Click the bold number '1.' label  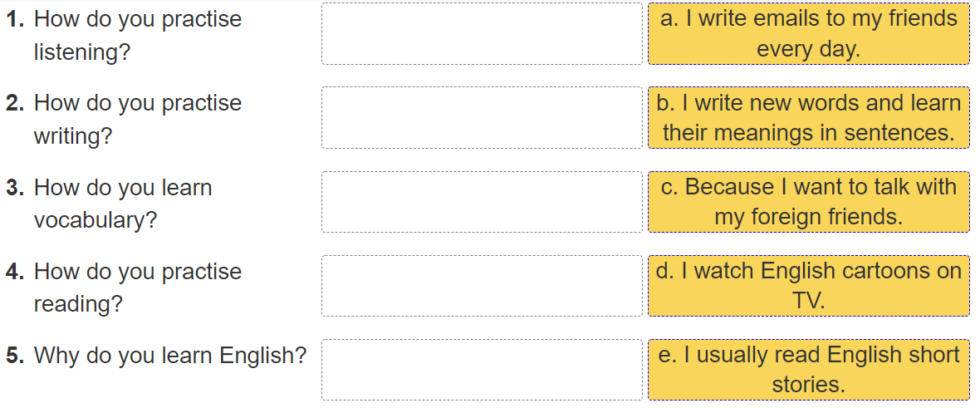point(15,19)
